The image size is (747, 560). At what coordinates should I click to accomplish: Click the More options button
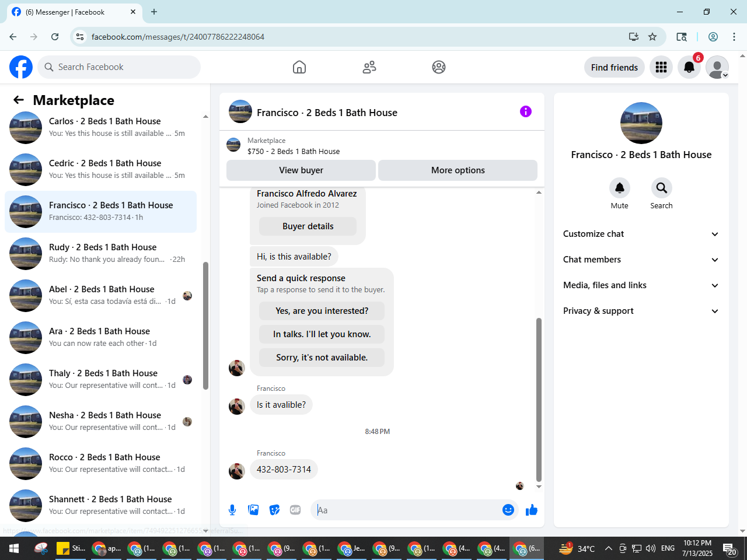[458, 170]
